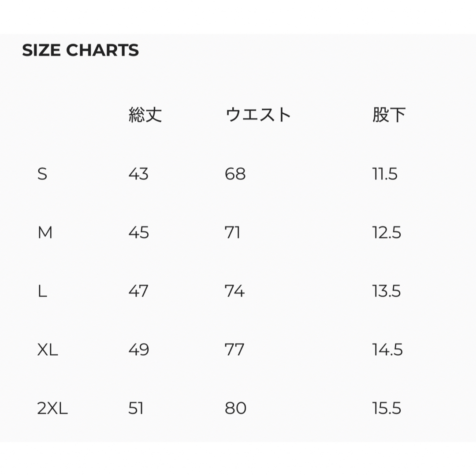Image resolution: width=476 pixels, height=476 pixels.
Task: Select waist value 71 for size M
Action: 233,233
